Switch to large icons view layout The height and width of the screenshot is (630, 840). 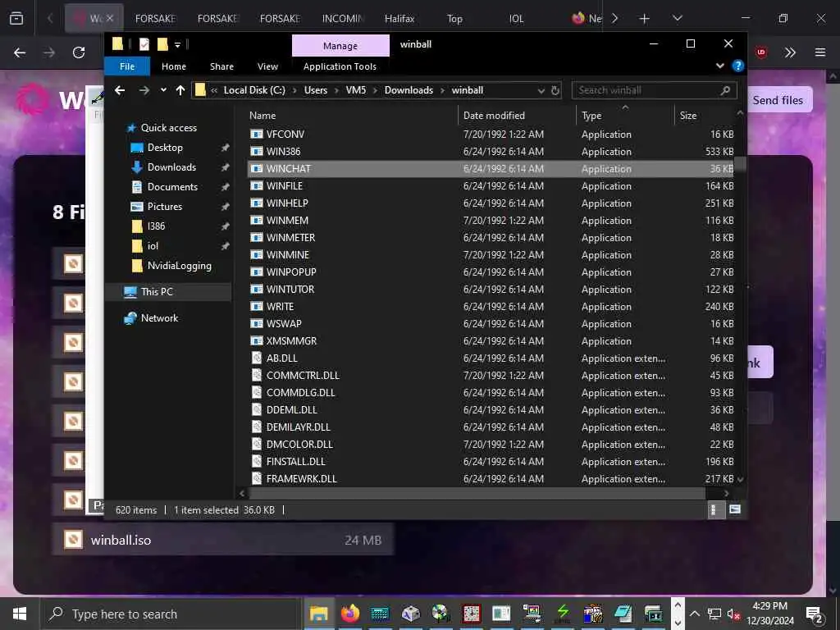(734, 509)
